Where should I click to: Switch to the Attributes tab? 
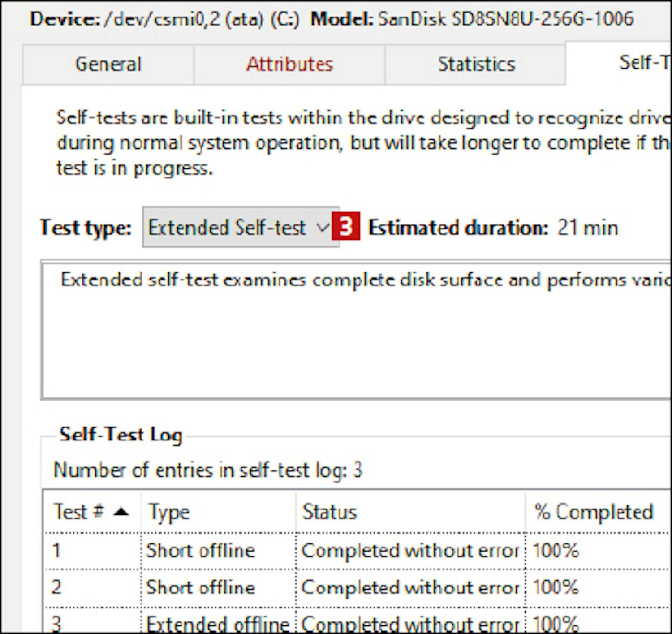(x=289, y=65)
